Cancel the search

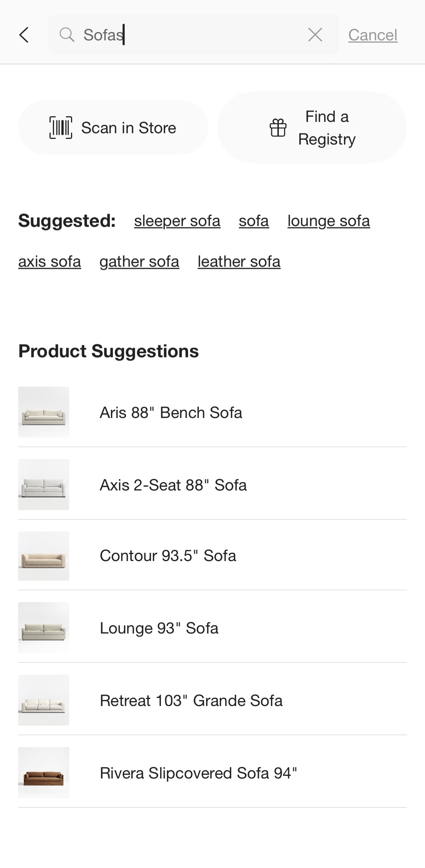(372, 35)
